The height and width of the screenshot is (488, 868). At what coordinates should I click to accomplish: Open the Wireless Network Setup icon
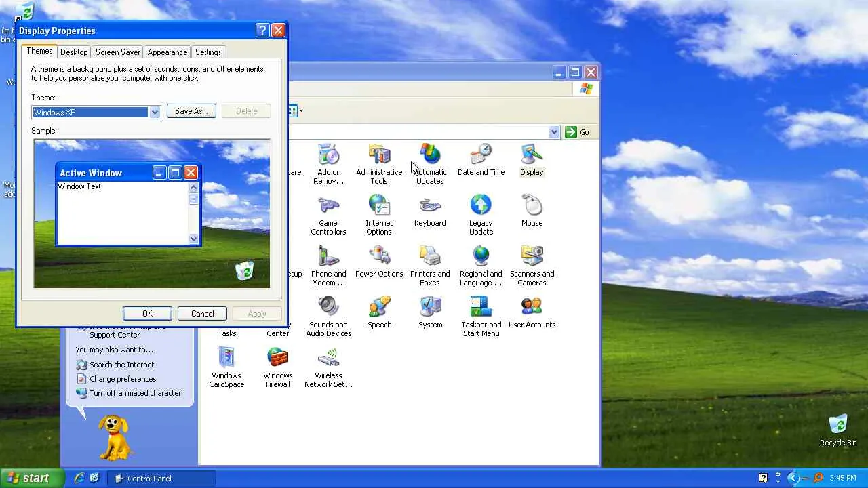[328, 367]
